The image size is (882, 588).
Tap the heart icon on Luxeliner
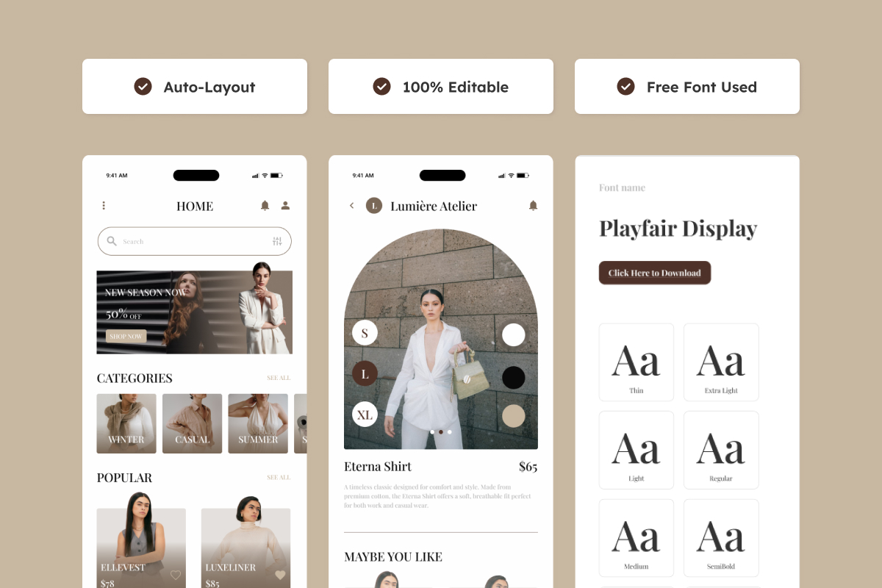[280, 576]
